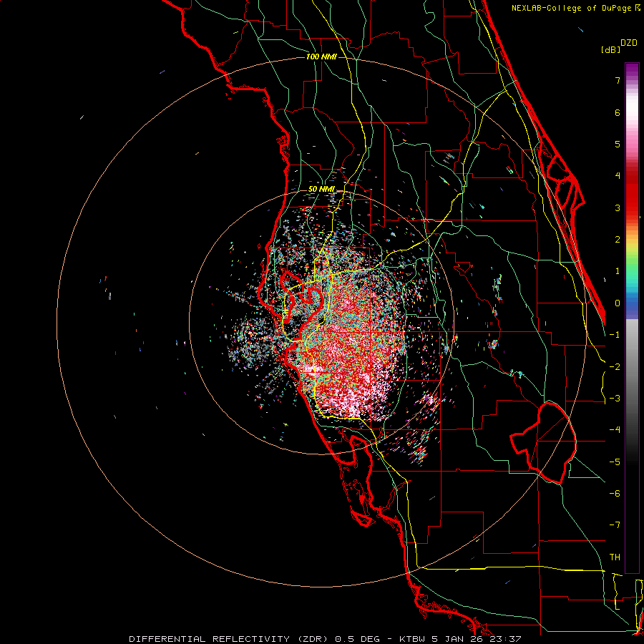The width and height of the screenshot is (644, 644).
Task: Select the 2 dB scale label
Action: pos(618,240)
